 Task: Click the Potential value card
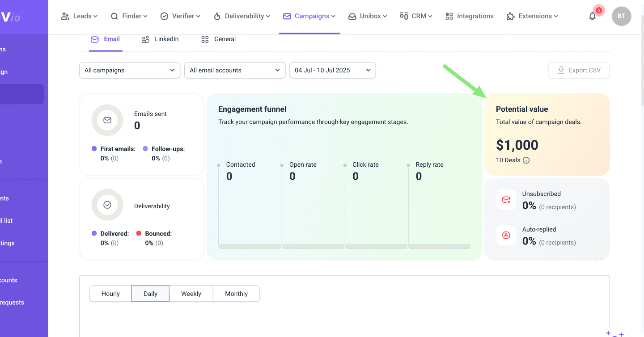click(547, 134)
